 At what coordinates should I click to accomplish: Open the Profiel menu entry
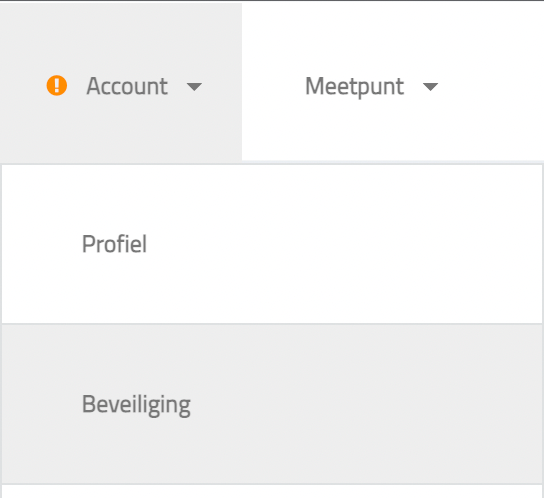coord(272,244)
